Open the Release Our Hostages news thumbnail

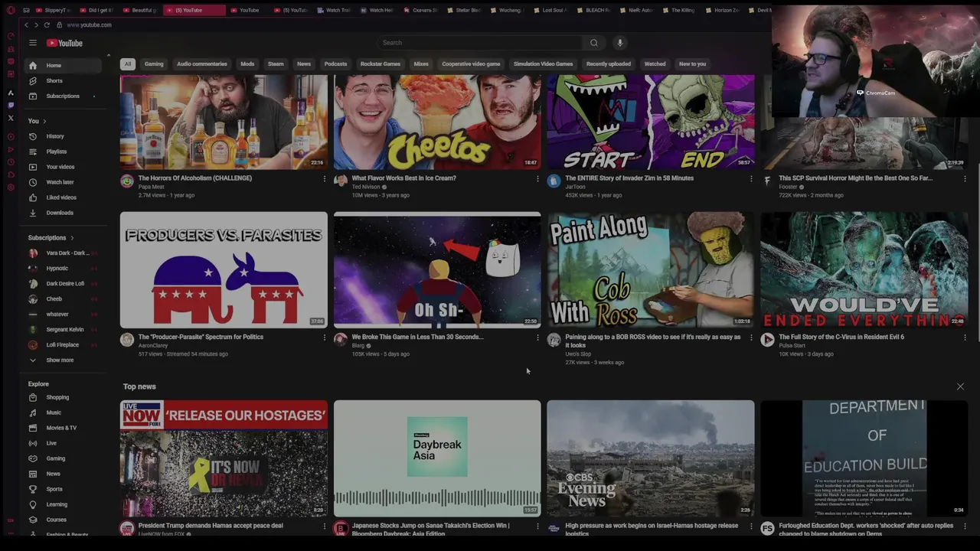click(224, 458)
